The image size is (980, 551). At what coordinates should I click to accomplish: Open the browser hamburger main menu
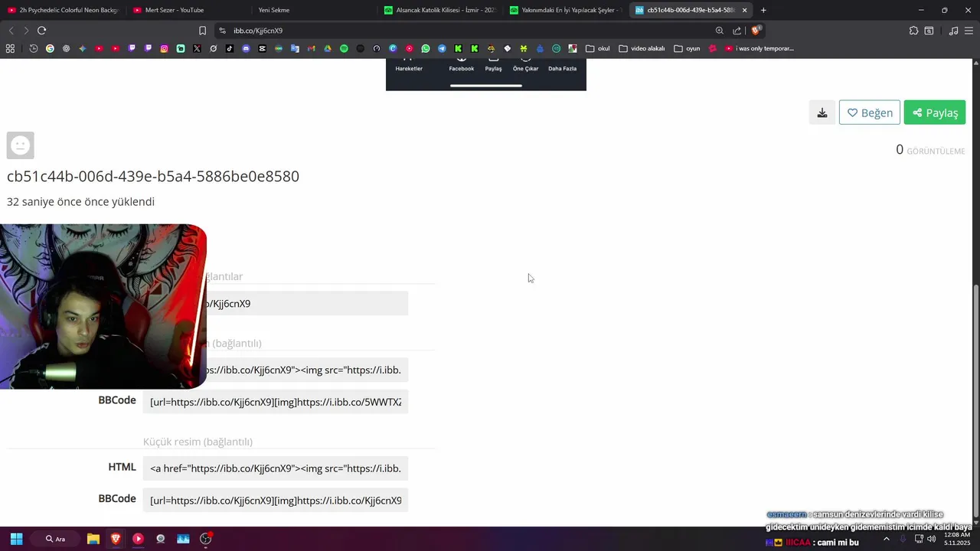(969, 31)
